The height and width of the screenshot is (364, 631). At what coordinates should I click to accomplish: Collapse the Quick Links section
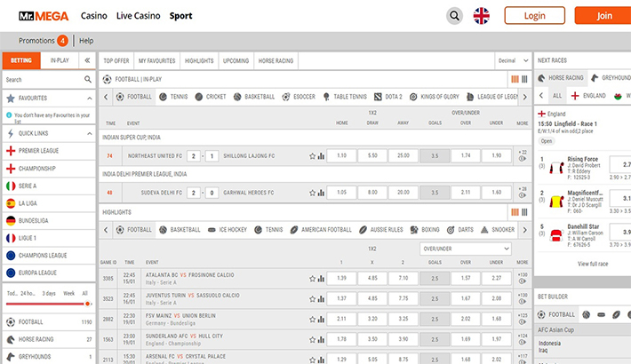[90, 133]
